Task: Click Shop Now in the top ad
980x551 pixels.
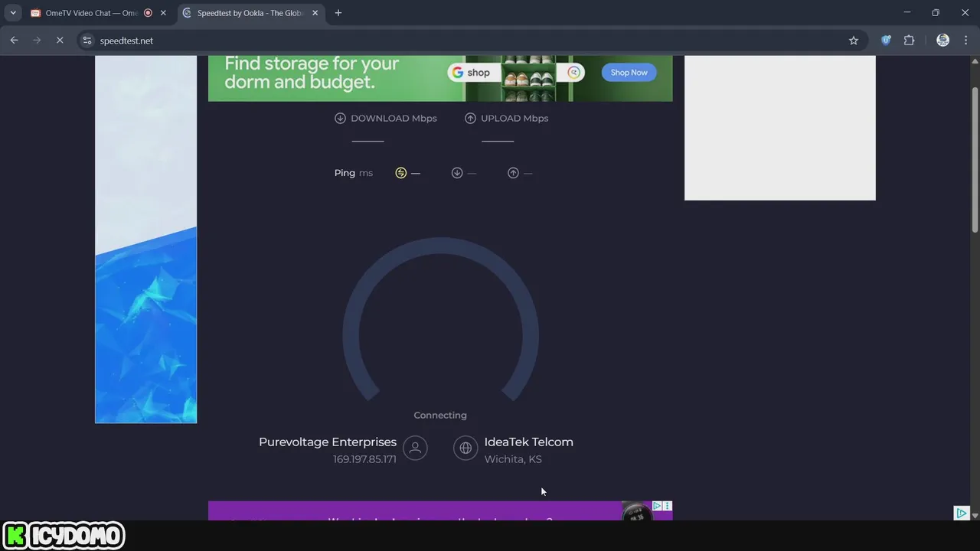Action: [x=629, y=73]
